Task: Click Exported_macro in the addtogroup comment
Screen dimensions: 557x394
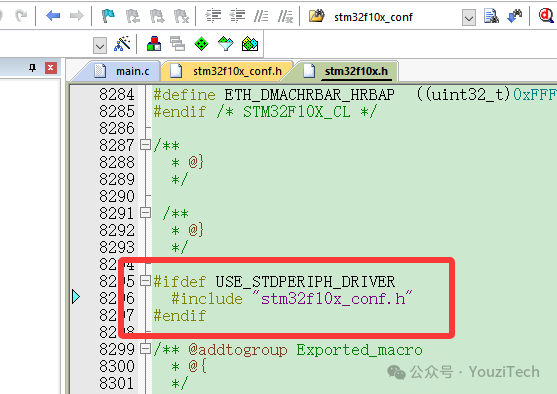Action: click(359, 350)
